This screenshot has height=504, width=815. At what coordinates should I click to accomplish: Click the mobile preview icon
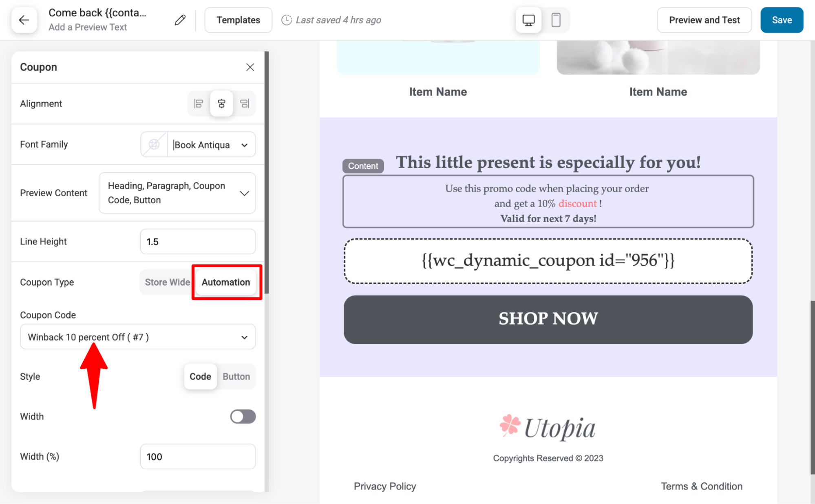[x=556, y=20]
